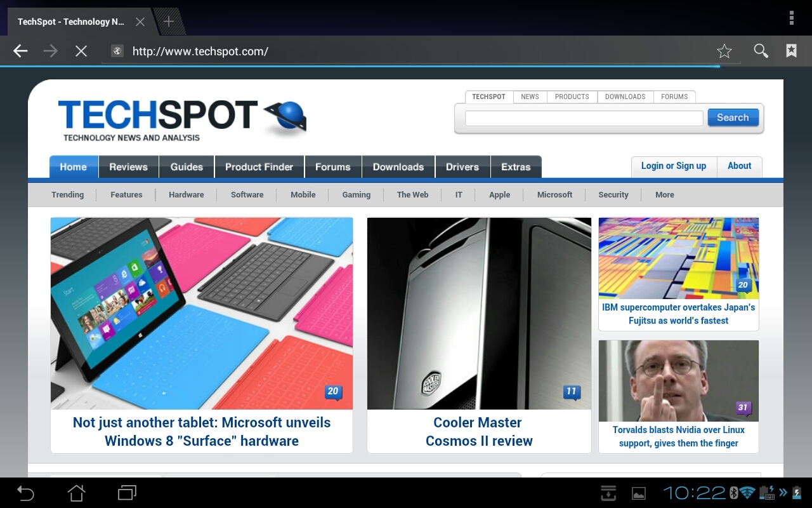
Task: Close the TechSpot browser tab
Action: [x=140, y=22]
